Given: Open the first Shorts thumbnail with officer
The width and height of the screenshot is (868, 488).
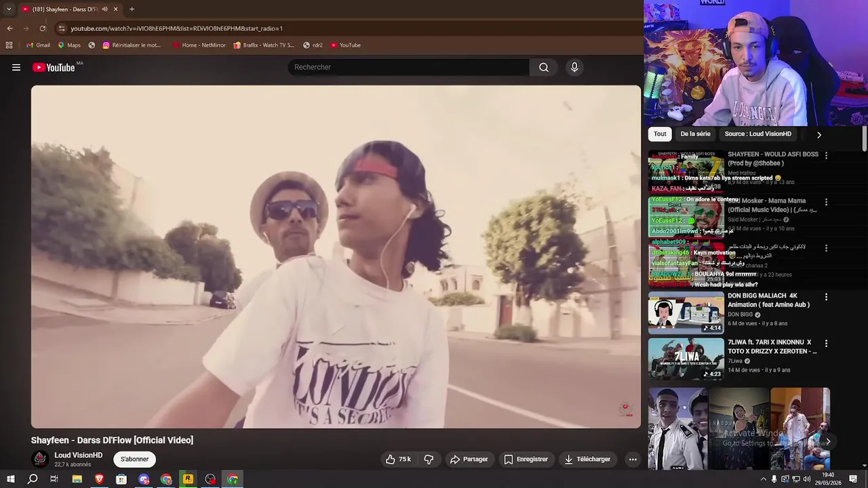Looking at the screenshot, I should click(677, 429).
